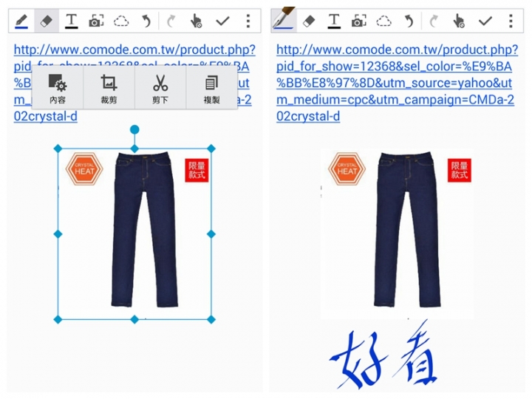Confirm with checkmark in left toolbar
The width and height of the screenshot is (532, 399).
click(222, 21)
